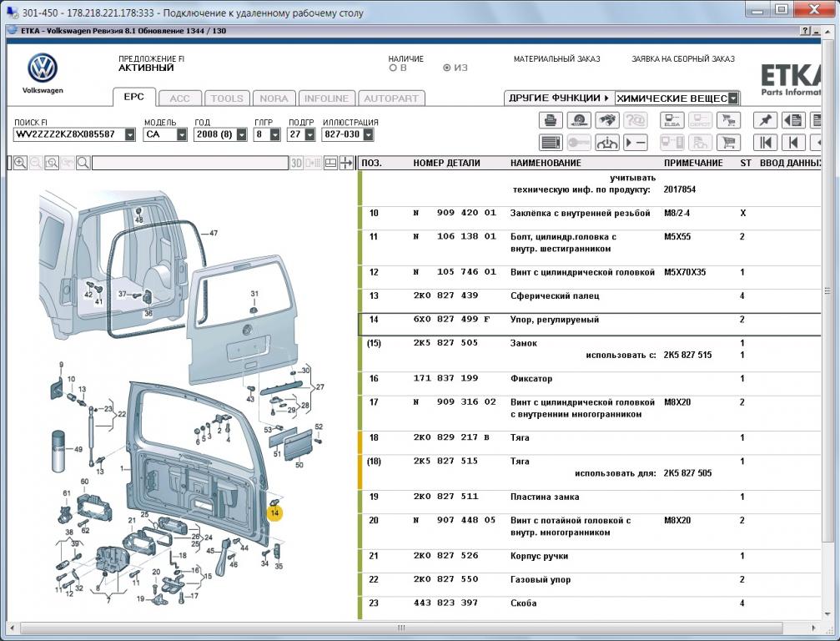
Task: Go to the previous illustration
Action: (793, 143)
